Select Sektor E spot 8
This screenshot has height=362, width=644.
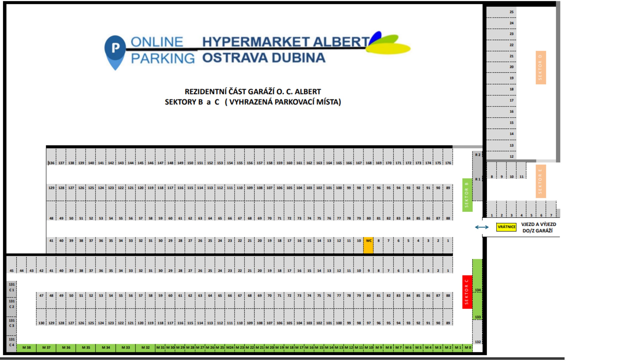(x=491, y=171)
